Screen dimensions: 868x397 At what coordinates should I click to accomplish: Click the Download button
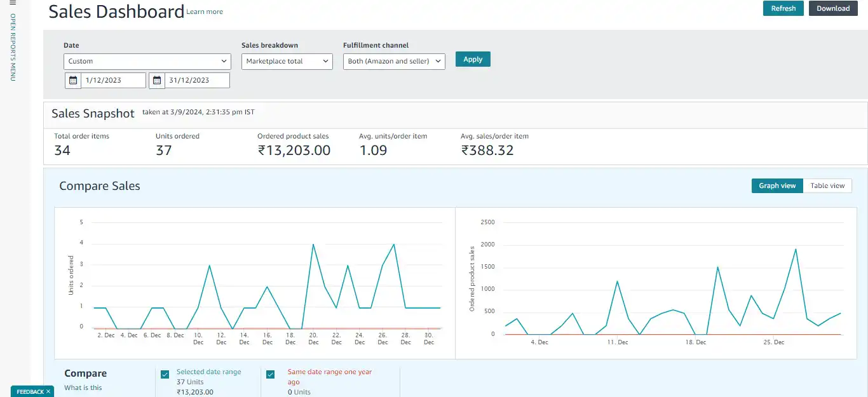click(833, 8)
